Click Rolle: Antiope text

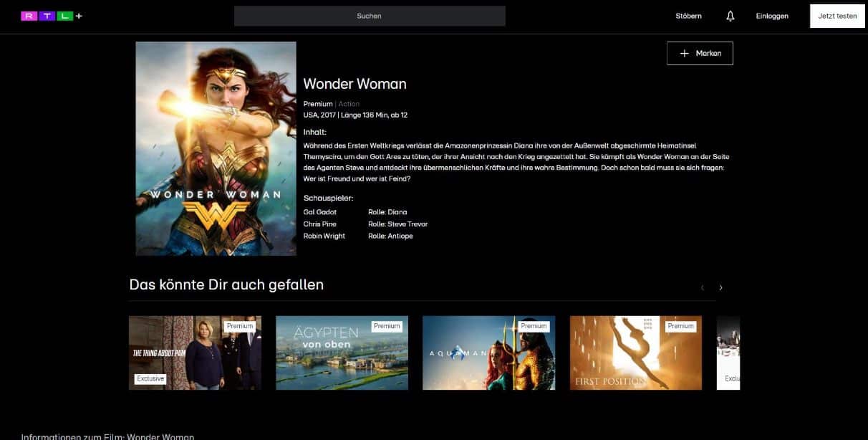390,236
